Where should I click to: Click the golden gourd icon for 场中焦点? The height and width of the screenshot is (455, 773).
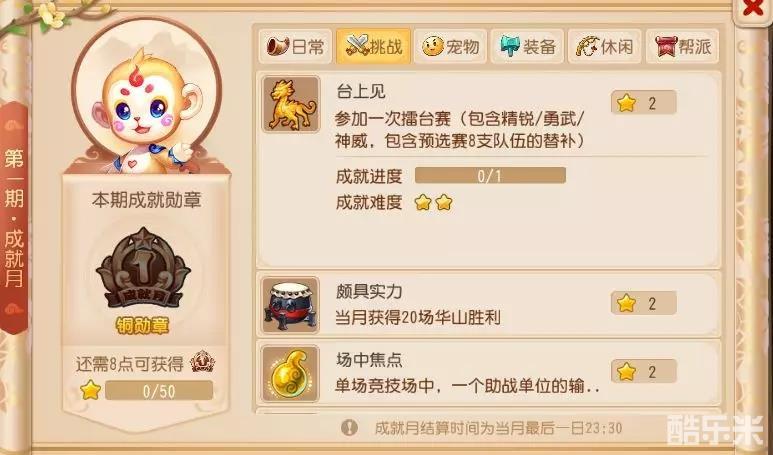pos(291,373)
